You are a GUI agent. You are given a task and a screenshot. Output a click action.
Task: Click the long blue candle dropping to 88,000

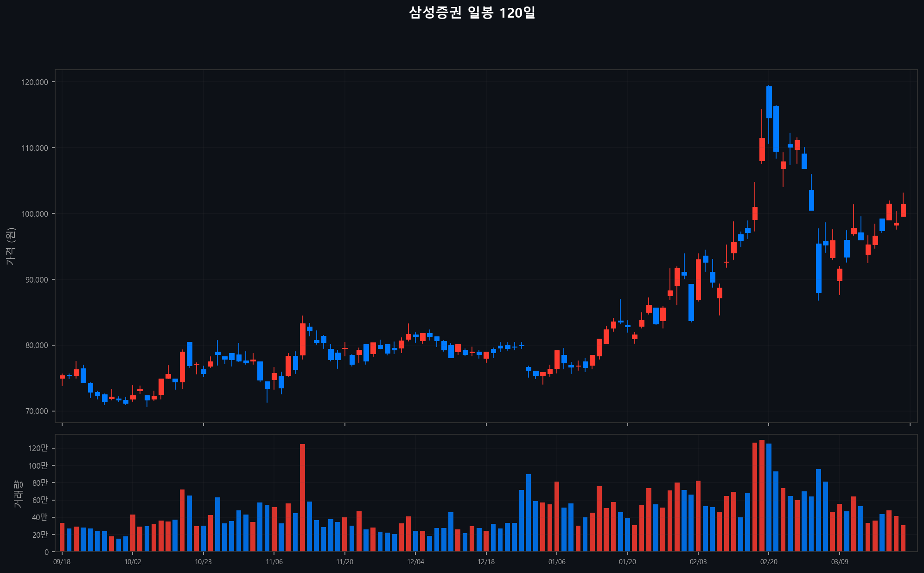tap(818, 268)
